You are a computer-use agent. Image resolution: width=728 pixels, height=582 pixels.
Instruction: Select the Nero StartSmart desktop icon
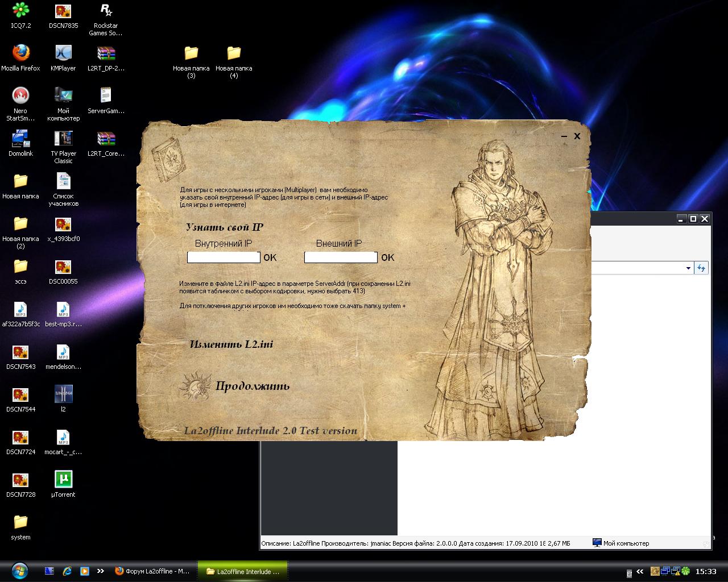(x=20, y=104)
